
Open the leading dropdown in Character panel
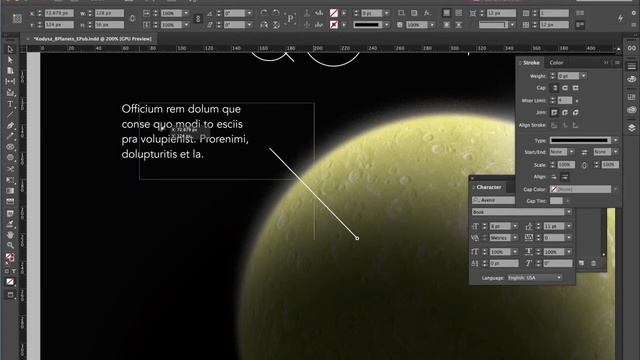(x=569, y=226)
